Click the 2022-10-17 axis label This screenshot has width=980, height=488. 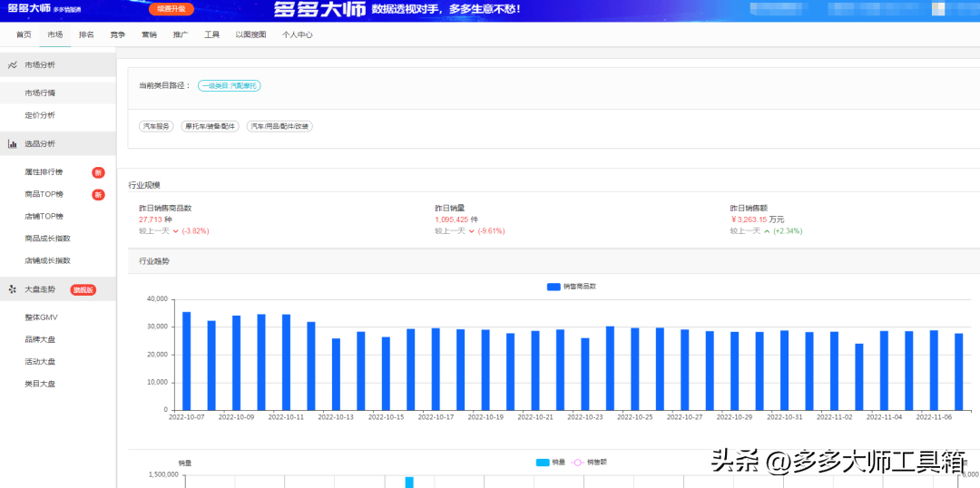pyautogui.click(x=436, y=416)
